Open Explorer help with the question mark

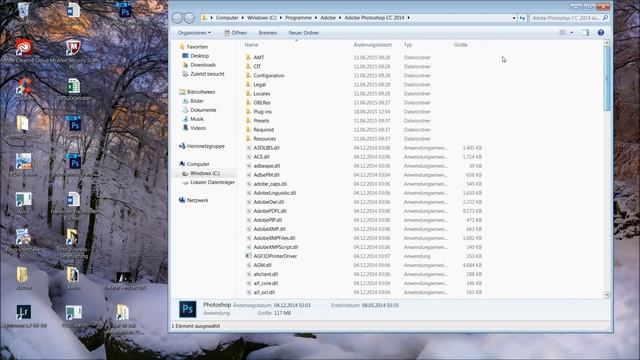click(600, 33)
